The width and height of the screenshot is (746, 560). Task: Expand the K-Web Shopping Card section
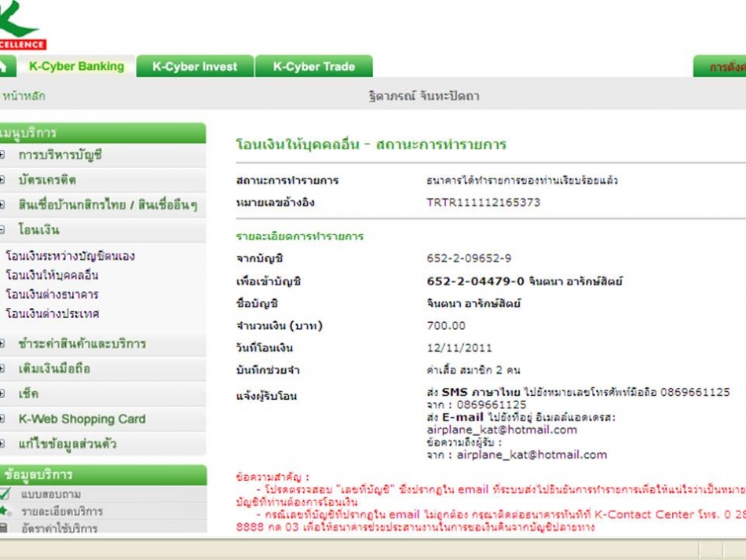[82, 419]
